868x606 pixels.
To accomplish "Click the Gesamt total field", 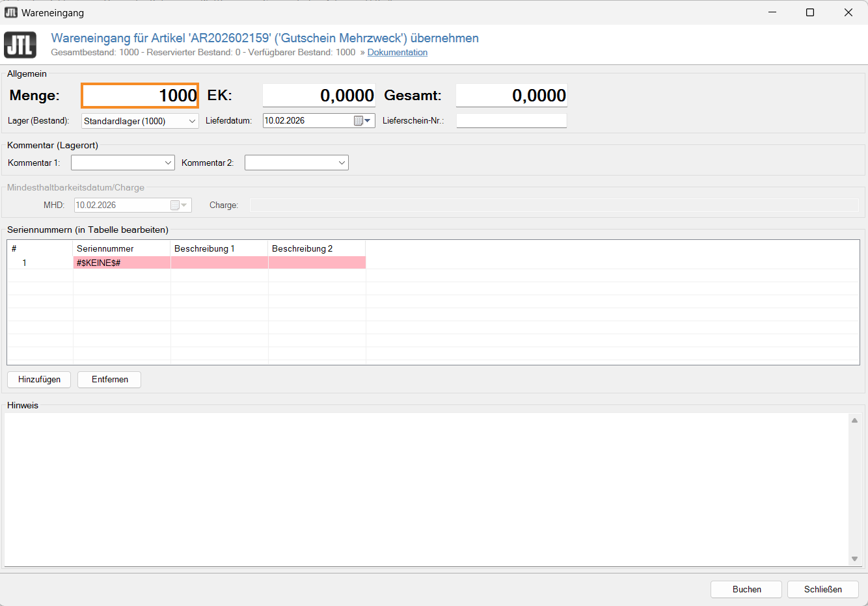I will [x=511, y=96].
